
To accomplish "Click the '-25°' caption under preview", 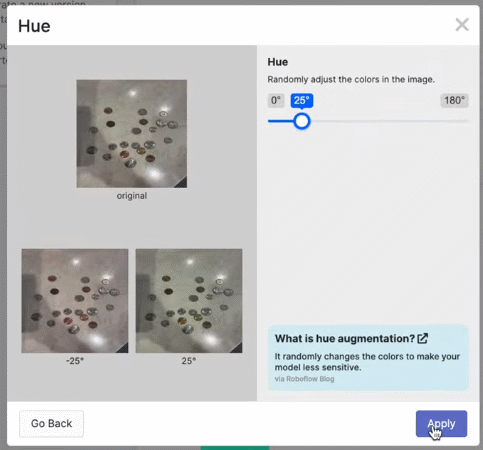I will 75,361.
